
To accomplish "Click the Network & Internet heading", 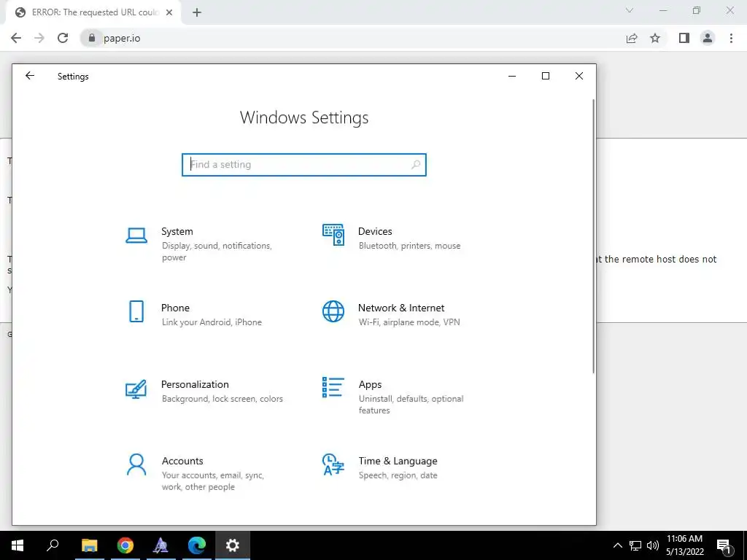I will 401,308.
